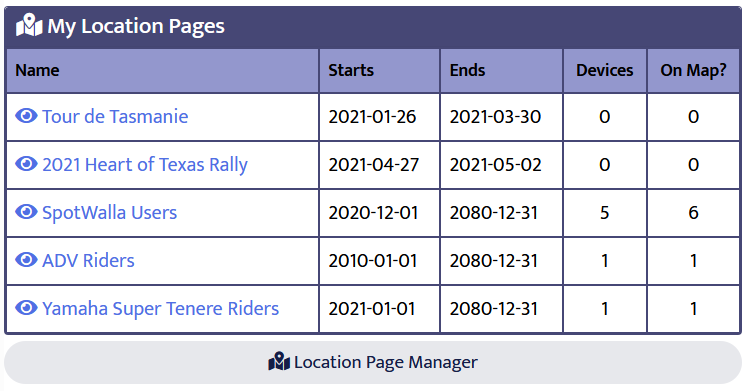Click the On Map? column header

(693, 70)
